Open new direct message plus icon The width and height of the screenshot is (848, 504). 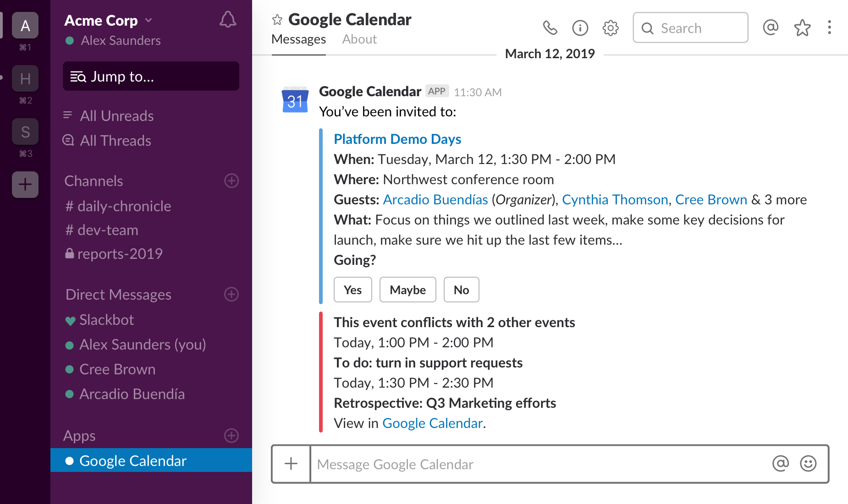pos(231,295)
